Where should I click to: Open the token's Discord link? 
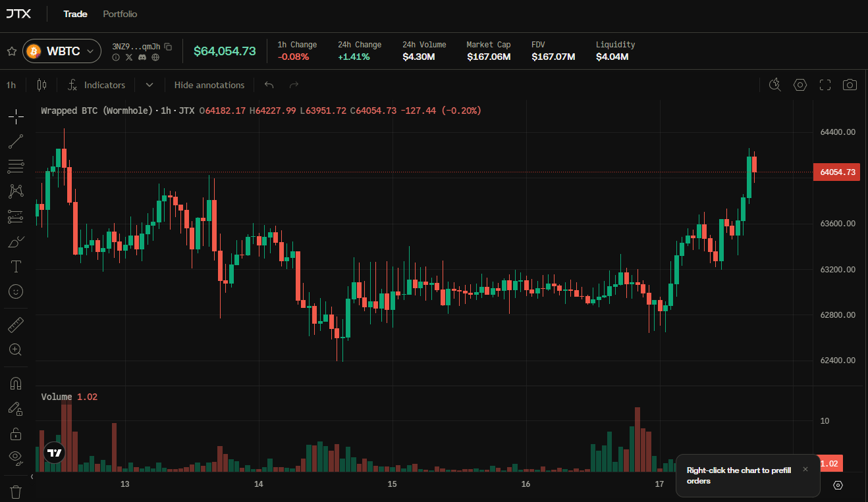142,57
